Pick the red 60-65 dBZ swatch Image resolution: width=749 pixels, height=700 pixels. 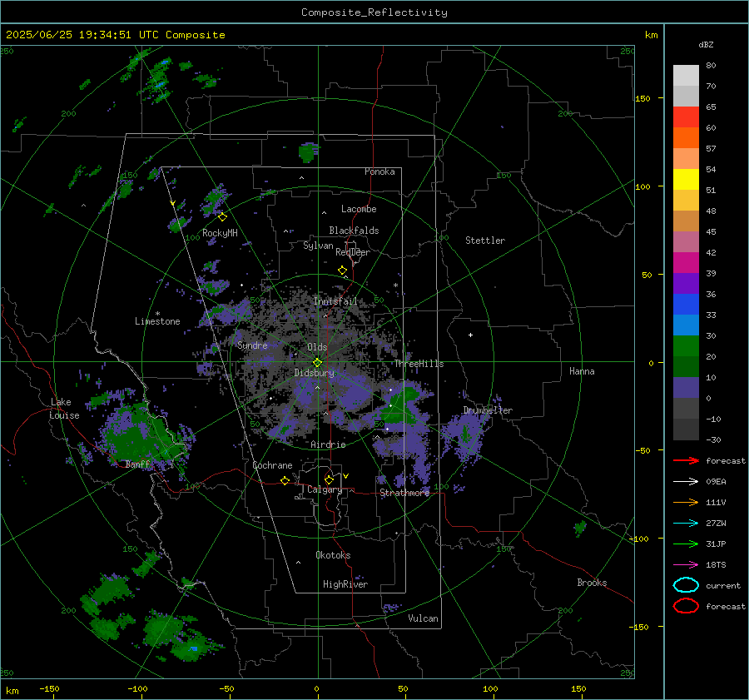pyautogui.click(x=686, y=117)
